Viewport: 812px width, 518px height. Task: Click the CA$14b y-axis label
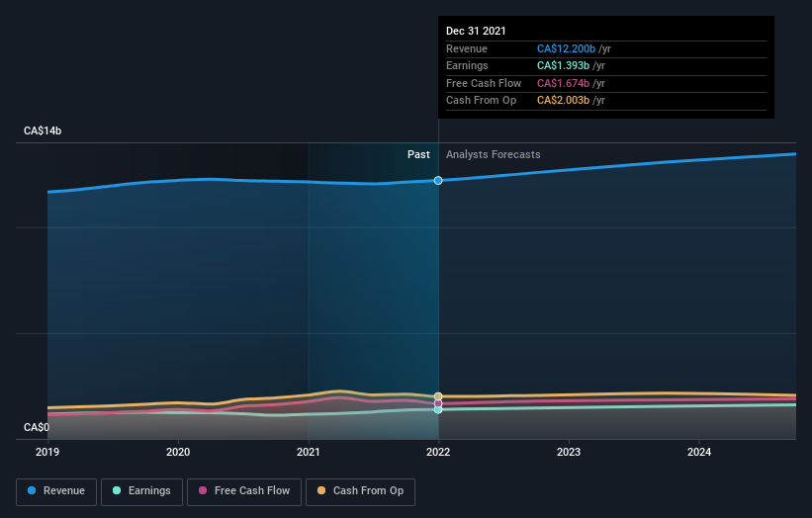(x=43, y=130)
